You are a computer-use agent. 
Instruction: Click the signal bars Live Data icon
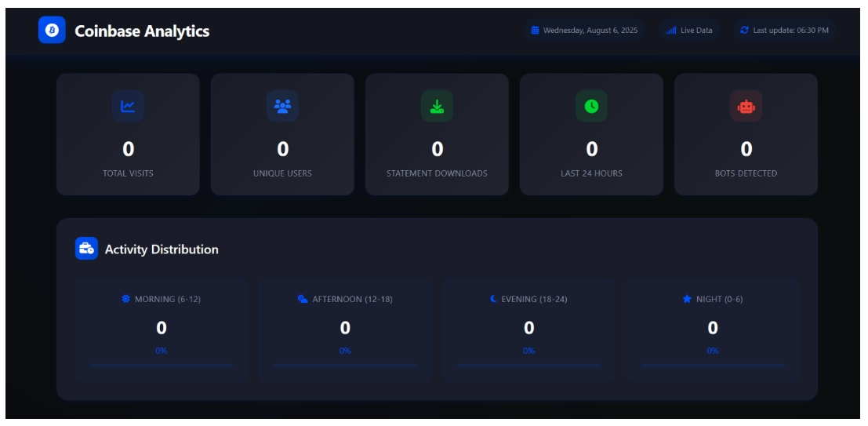[671, 31]
